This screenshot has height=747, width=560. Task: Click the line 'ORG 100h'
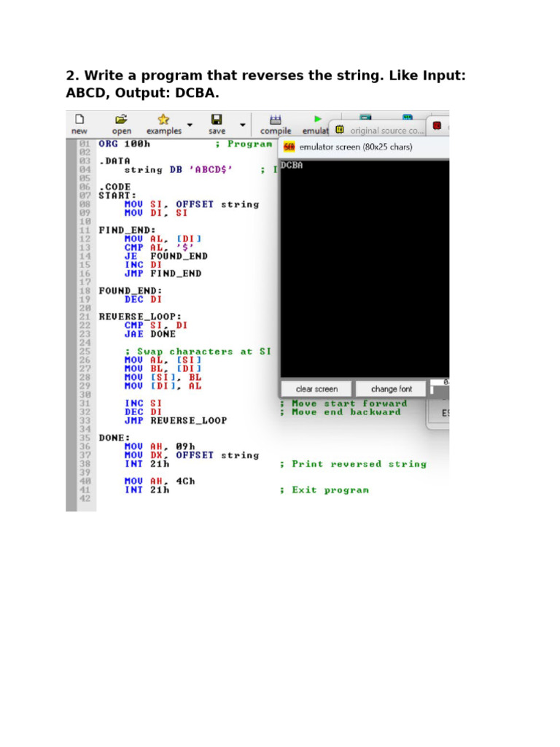[x=124, y=144]
